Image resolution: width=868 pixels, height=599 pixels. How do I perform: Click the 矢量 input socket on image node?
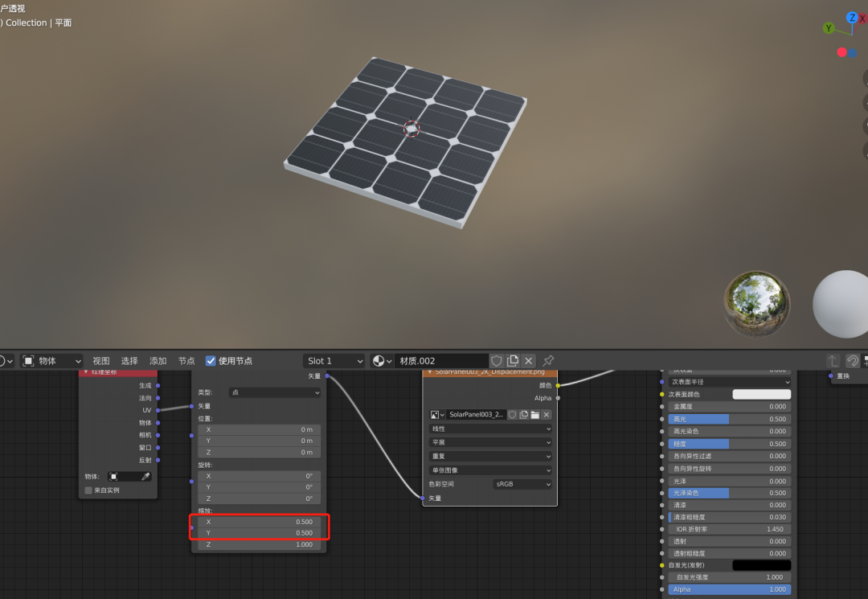point(423,498)
